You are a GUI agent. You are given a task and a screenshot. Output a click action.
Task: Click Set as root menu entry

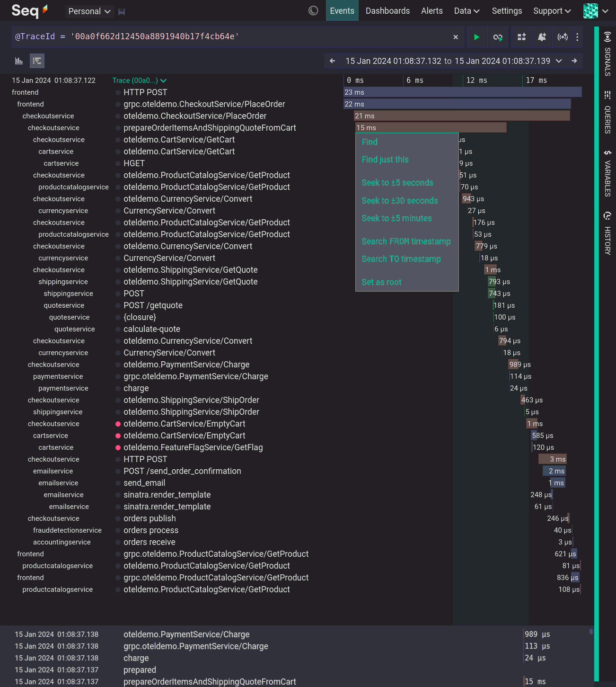coord(381,282)
